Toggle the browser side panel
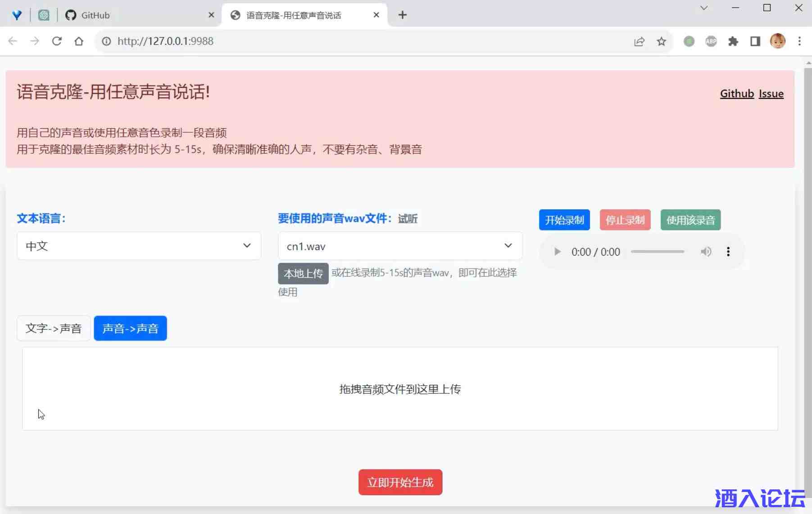The image size is (812, 514). coord(755,41)
